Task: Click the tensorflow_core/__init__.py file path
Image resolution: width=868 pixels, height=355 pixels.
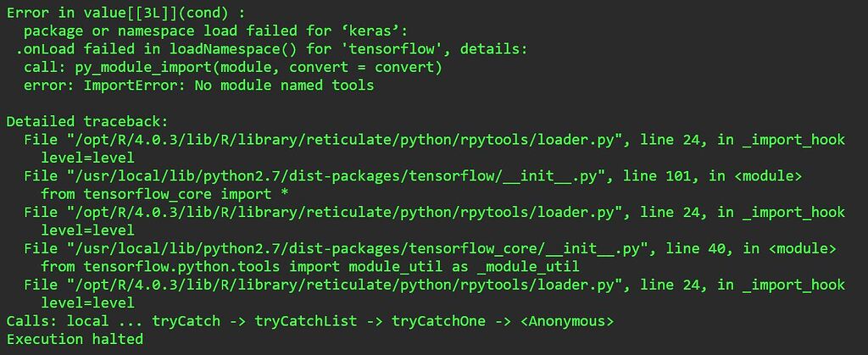Action: (355, 249)
